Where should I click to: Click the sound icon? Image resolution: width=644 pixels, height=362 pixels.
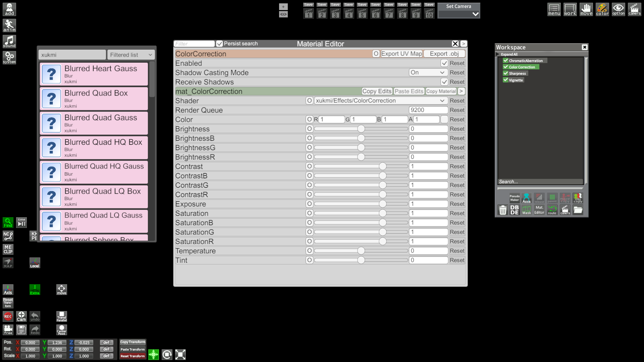[x=9, y=42]
